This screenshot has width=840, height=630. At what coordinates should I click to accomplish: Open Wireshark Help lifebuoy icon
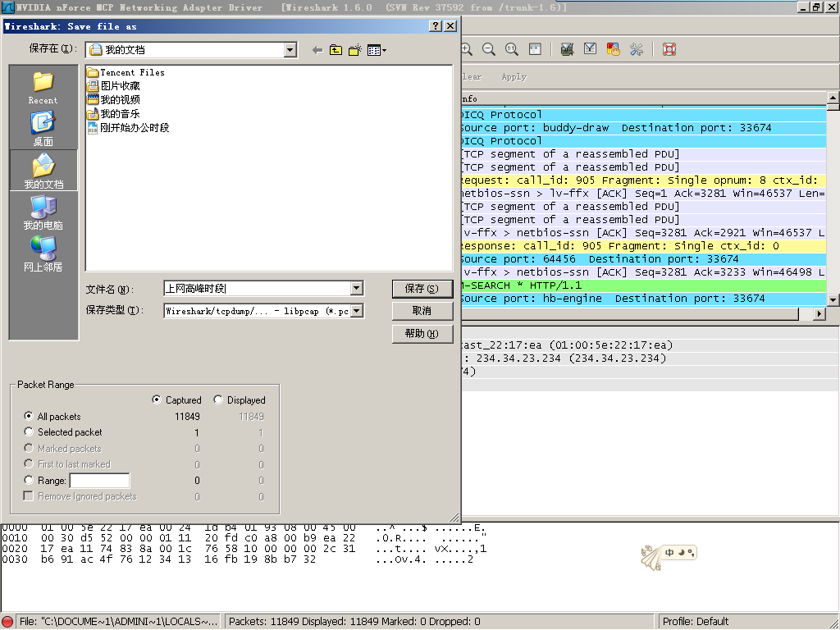[x=669, y=50]
